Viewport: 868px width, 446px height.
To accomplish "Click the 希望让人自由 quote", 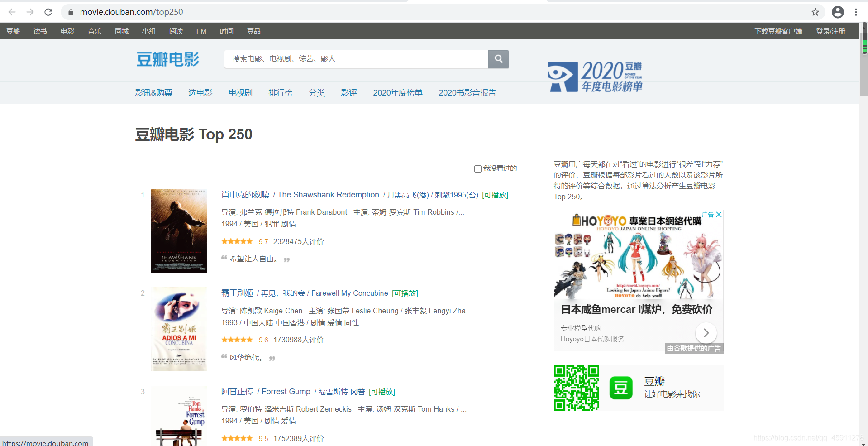I will pyautogui.click(x=253, y=259).
